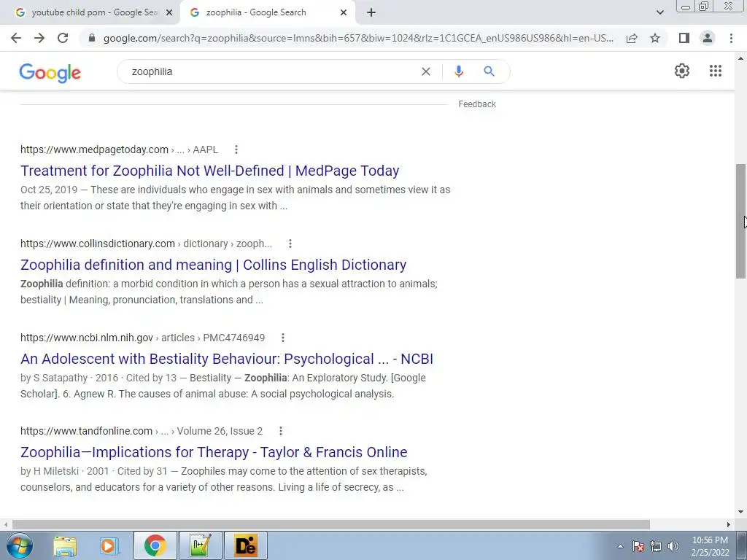Switch to the first browser tab
The image size is (747, 560).
90,13
